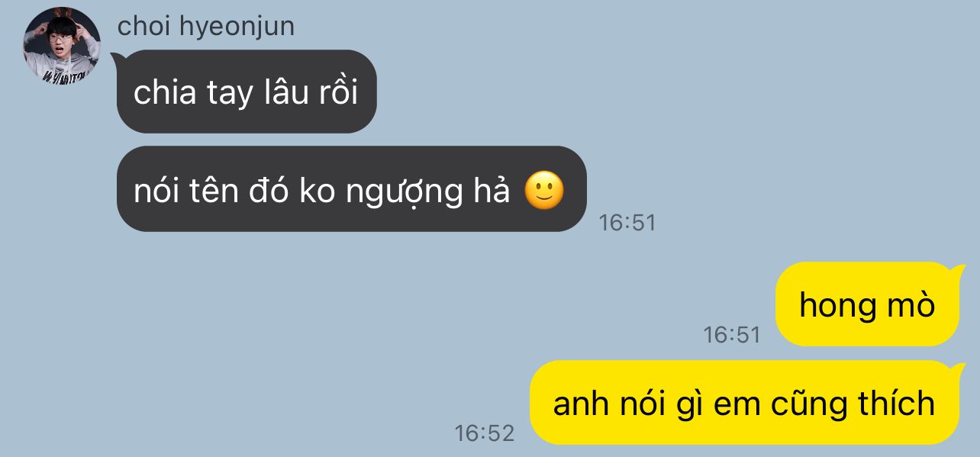Click the 16:52 timestamp

pos(485,433)
